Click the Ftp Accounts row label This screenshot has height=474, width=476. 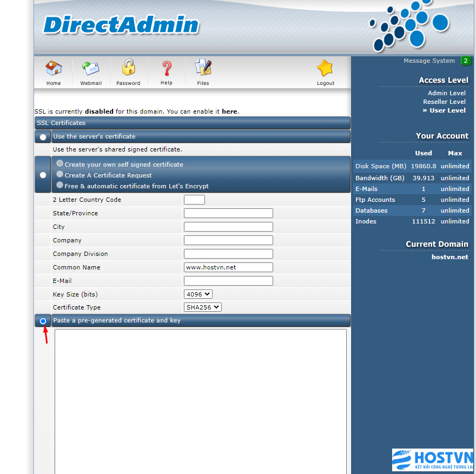click(x=375, y=200)
